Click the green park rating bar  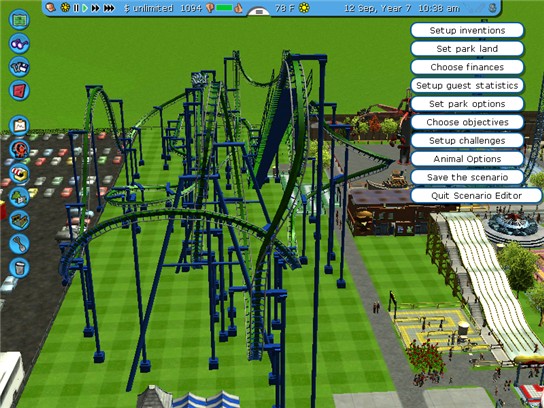coord(224,8)
